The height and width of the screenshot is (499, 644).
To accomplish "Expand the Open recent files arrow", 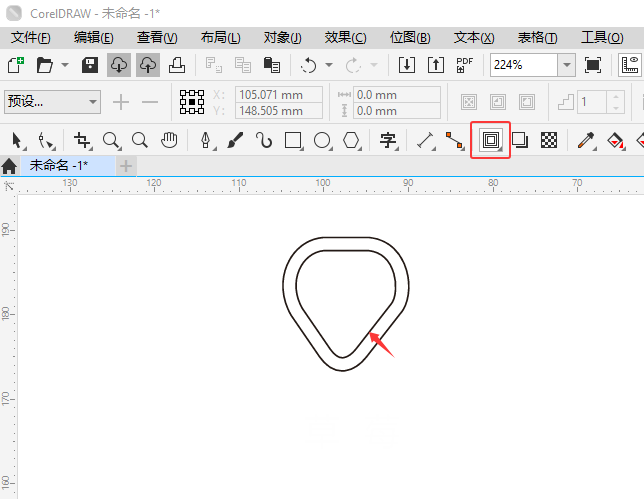I will pyautogui.click(x=65, y=65).
